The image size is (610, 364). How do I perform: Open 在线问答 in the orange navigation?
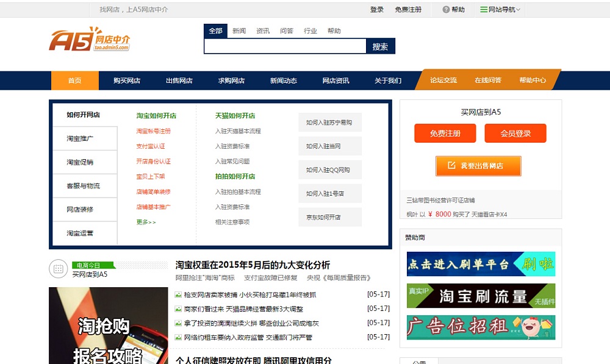coord(488,80)
